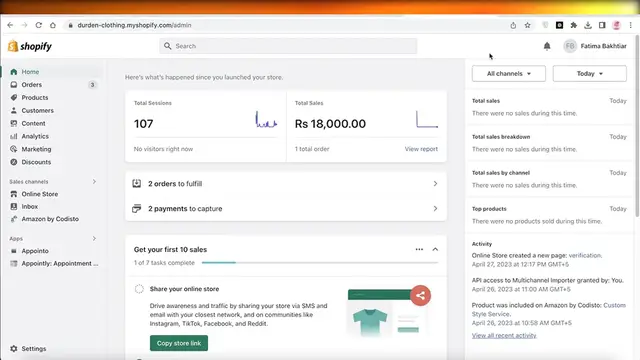Click the Shopify logo

click(x=30, y=46)
